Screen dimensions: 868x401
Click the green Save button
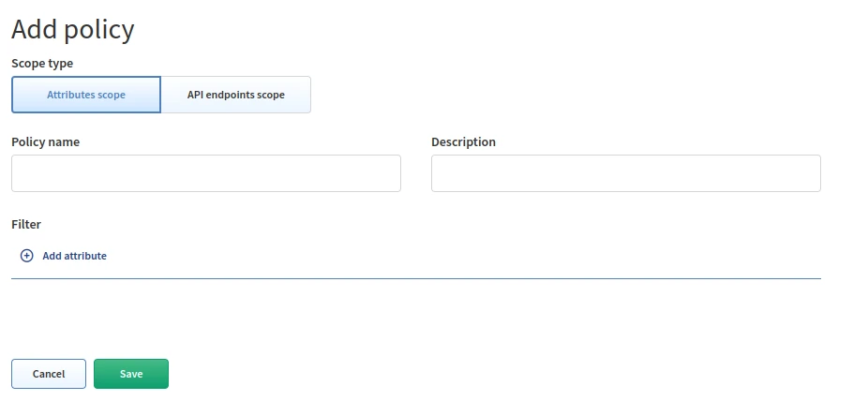(x=131, y=374)
